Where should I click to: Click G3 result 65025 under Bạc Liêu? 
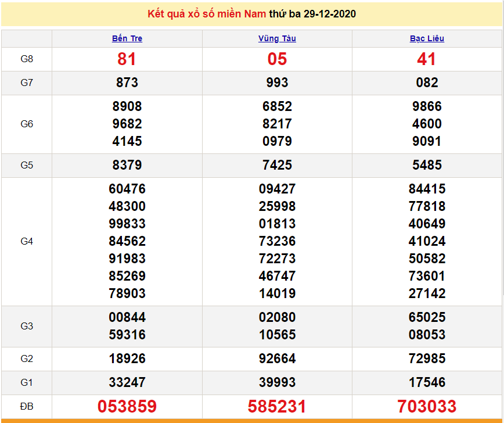pyautogui.click(x=427, y=317)
